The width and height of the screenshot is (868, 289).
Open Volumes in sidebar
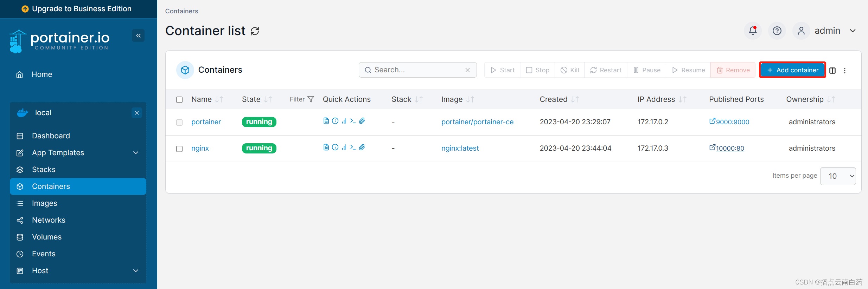tap(78, 237)
